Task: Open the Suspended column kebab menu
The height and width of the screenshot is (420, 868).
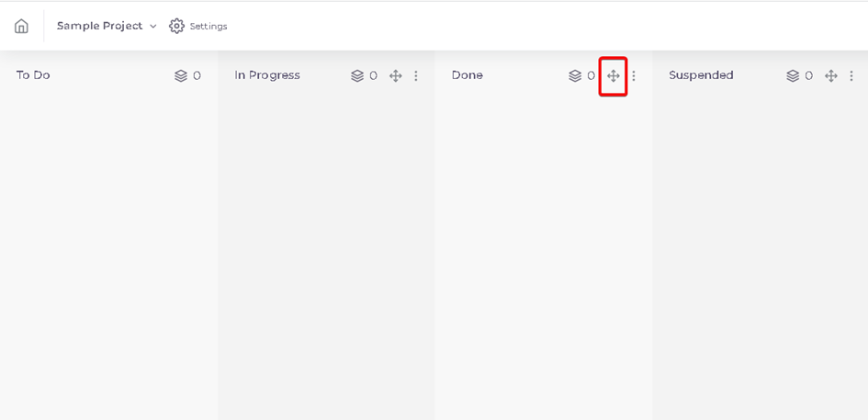Action: pyautogui.click(x=852, y=76)
